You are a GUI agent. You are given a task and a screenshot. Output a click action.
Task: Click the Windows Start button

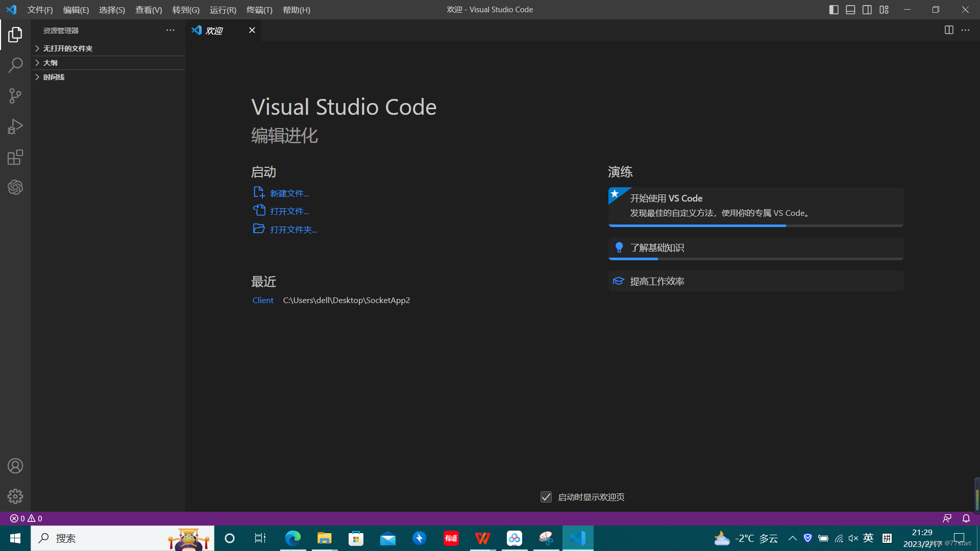15,538
